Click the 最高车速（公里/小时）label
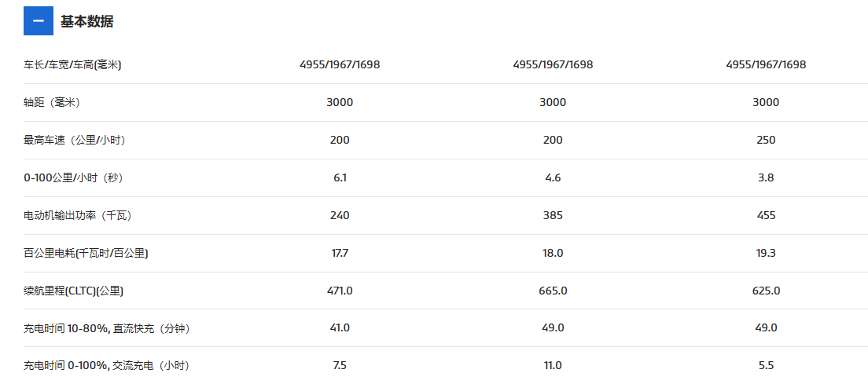 tap(74, 141)
